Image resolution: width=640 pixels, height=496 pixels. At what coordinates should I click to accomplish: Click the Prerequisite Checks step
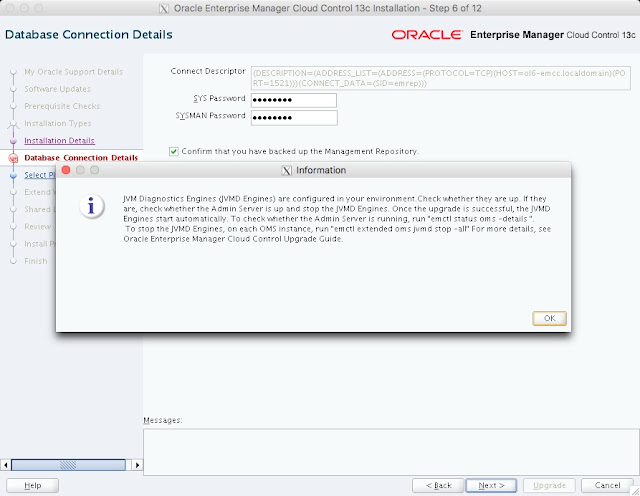[x=62, y=106]
